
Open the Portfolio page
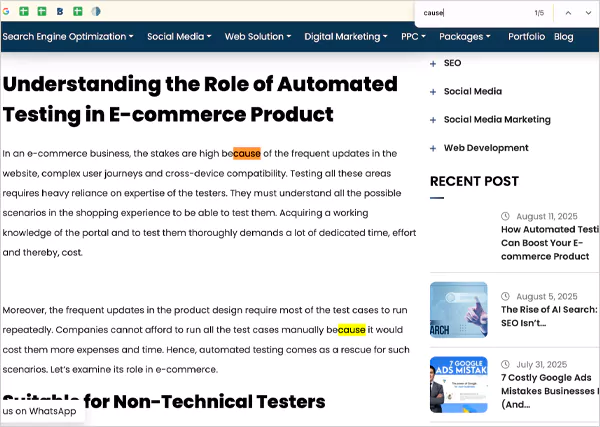point(526,37)
